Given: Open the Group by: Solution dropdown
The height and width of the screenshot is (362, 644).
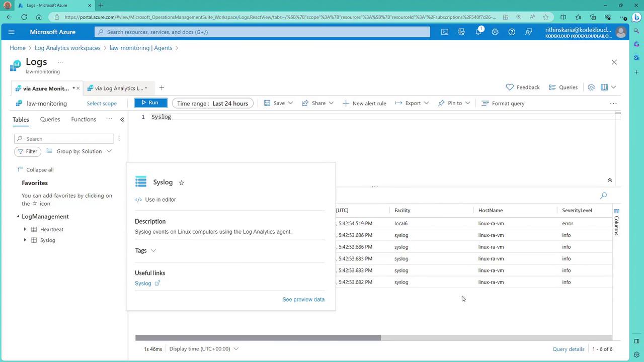Looking at the screenshot, I should point(79,151).
